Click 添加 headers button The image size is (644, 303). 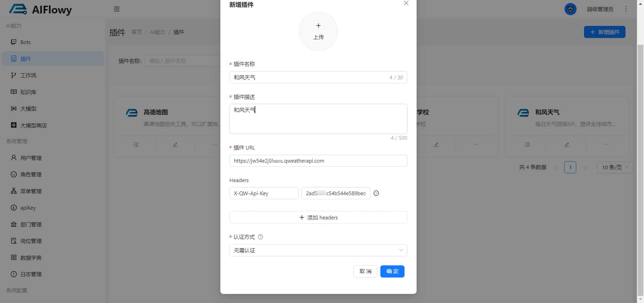tap(318, 217)
